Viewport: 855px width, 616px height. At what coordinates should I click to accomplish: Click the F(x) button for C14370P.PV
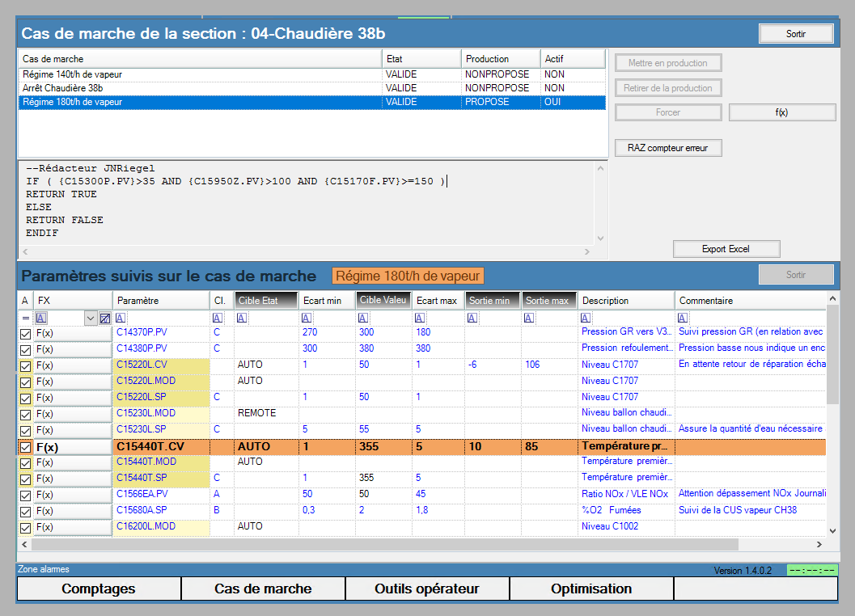(x=73, y=334)
